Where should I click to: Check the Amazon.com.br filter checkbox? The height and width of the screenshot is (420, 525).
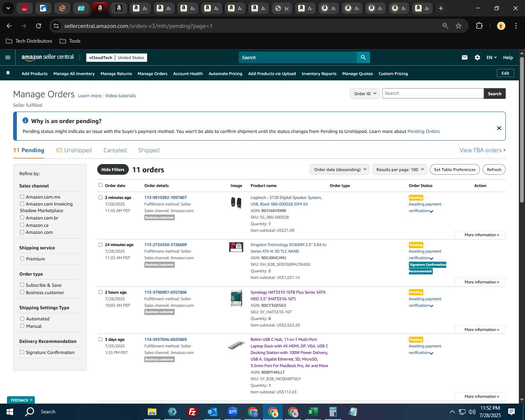pos(22,218)
